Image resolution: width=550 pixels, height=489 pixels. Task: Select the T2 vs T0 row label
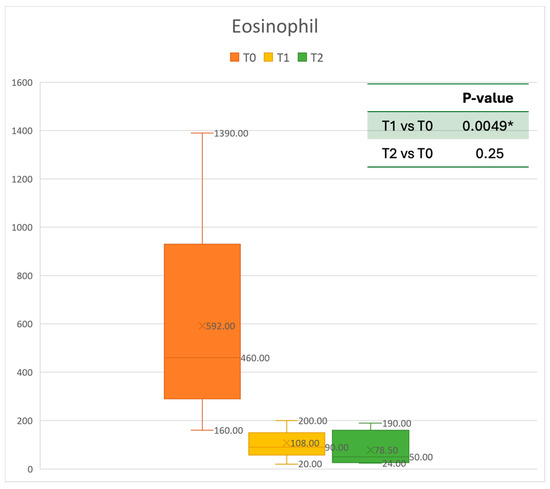[x=407, y=154]
